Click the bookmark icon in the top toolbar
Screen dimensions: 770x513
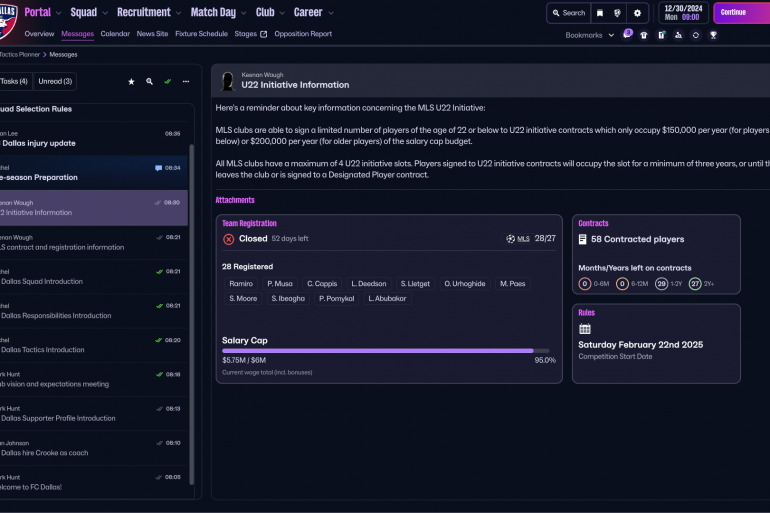point(600,13)
